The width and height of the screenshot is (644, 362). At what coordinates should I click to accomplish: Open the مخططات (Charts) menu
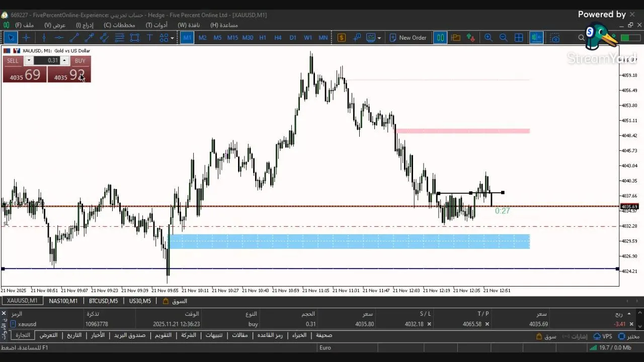pyautogui.click(x=119, y=25)
